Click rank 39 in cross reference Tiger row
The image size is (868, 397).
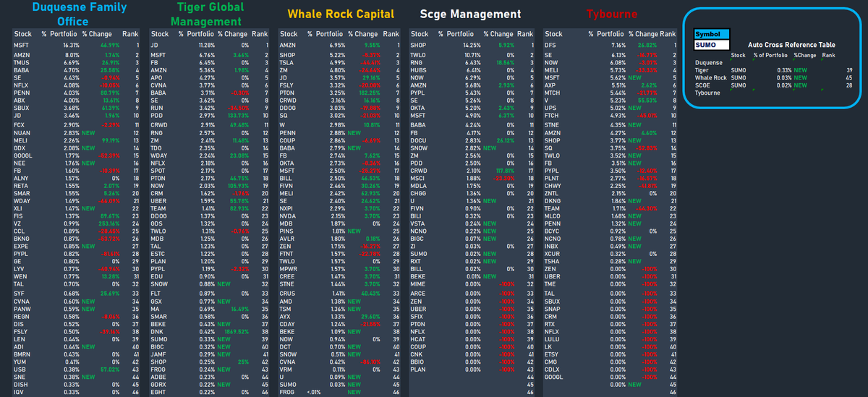848,70
